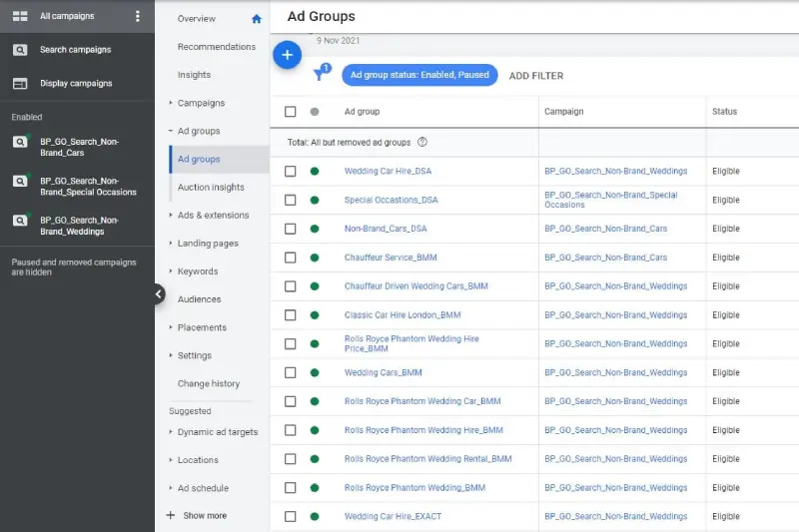
Task: Click status dot for Chauffeur Driven Wedding Cars_BMM
Action: coord(315,286)
